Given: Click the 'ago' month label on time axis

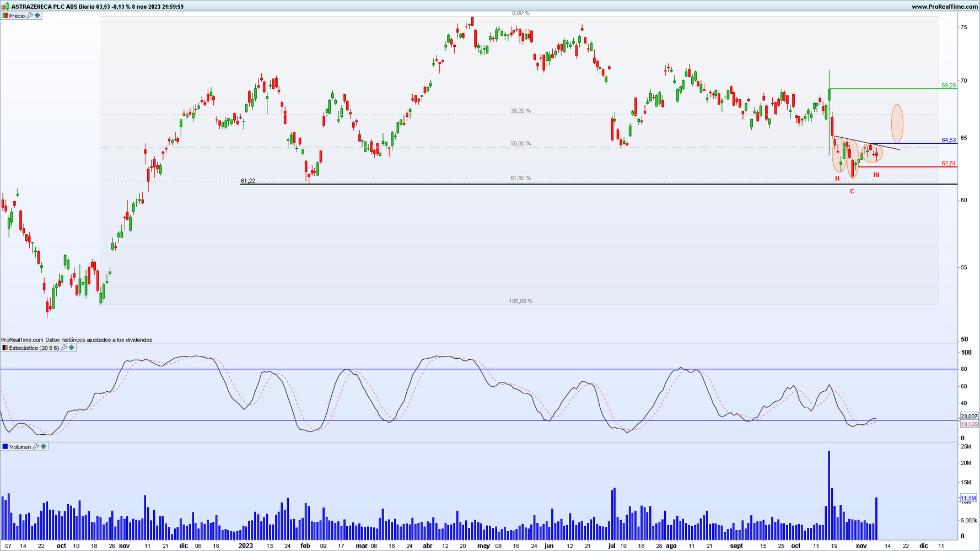Looking at the screenshot, I should click(x=671, y=546).
